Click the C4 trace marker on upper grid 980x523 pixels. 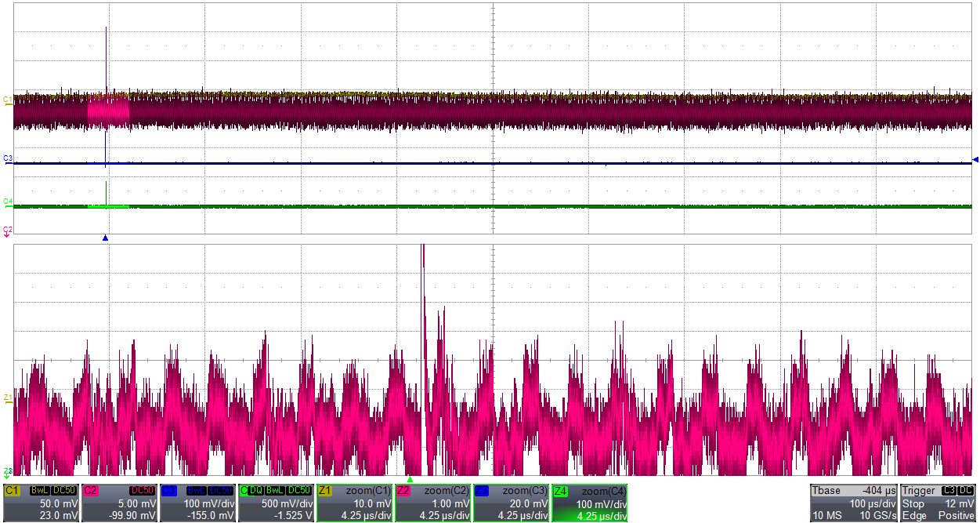pyautogui.click(x=8, y=202)
